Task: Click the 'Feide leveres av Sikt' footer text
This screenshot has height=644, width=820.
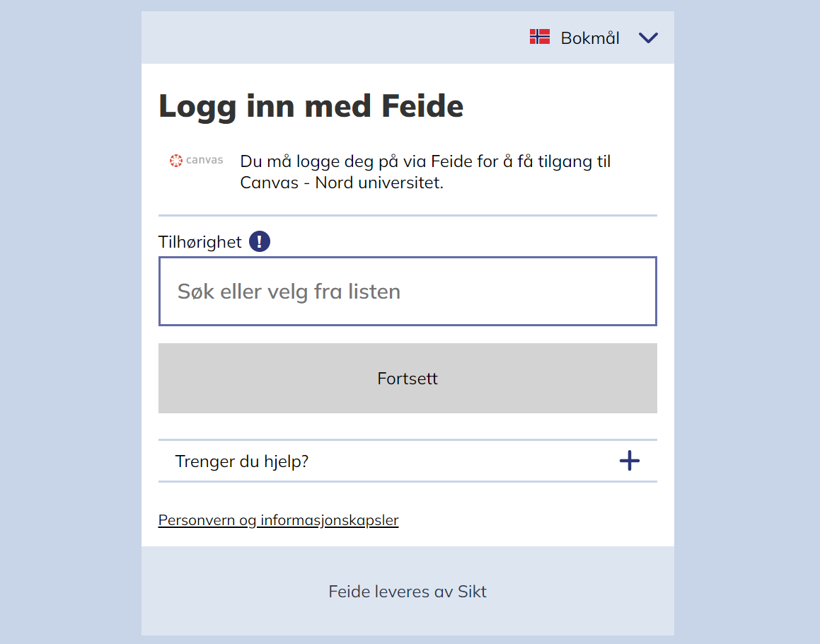Action: pyautogui.click(x=408, y=592)
